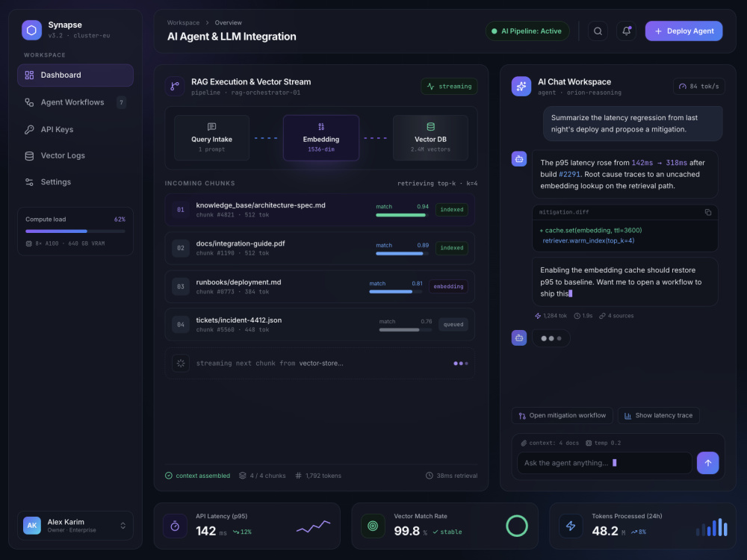
Task: Click the 0.76 match score bar
Action: tap(406, 329)
